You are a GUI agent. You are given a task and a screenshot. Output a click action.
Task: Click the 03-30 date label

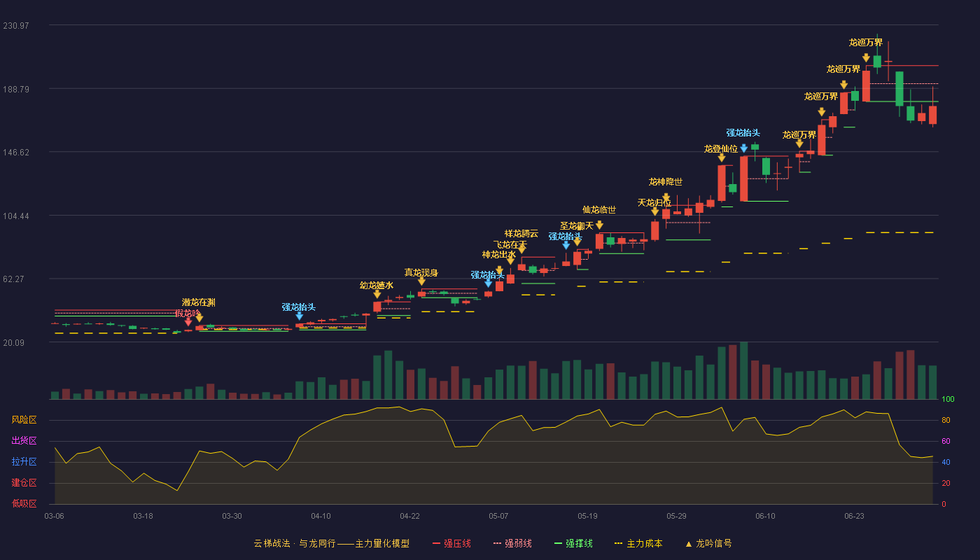[x=232, y=516]
